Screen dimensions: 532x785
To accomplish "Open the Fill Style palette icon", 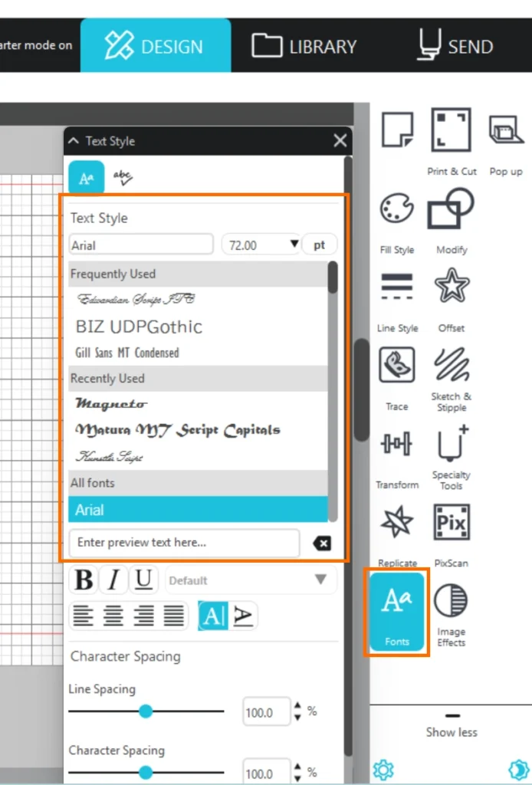I will [x=397, y=209].
